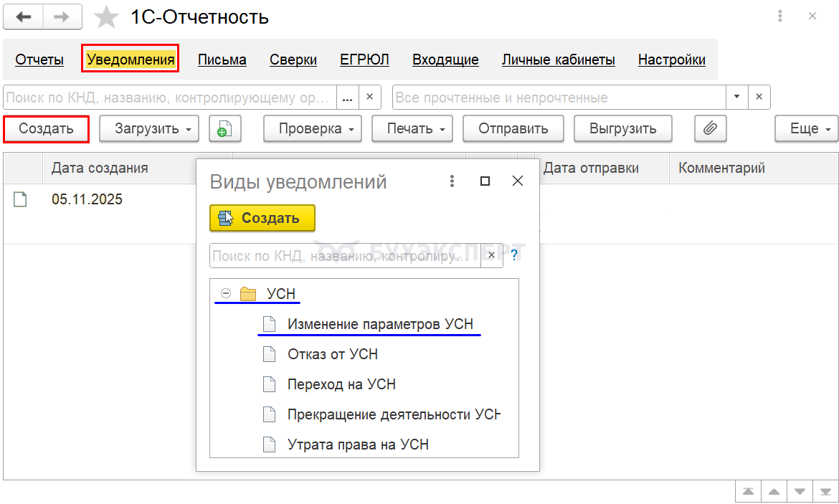Screen dimensions: 839x504
Task: Click the question mark help icon
Action: (513, 255)
